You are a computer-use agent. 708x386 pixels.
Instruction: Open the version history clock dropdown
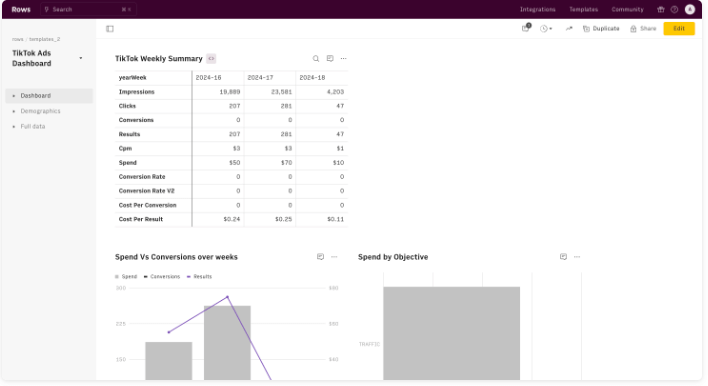point(546,28)
